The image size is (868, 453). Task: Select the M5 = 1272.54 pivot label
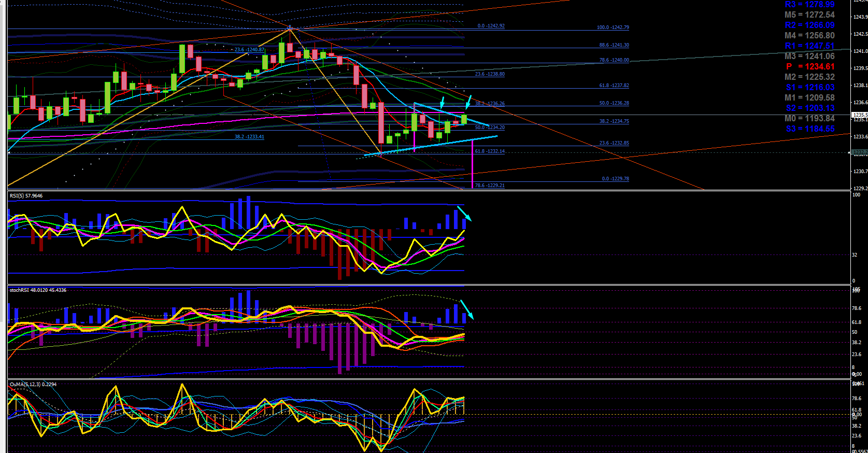pyautogui.click(x=809, y=15)
